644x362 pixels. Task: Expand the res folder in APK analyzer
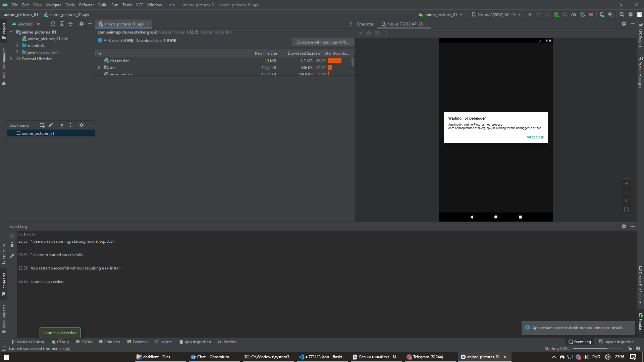point(99,68)
